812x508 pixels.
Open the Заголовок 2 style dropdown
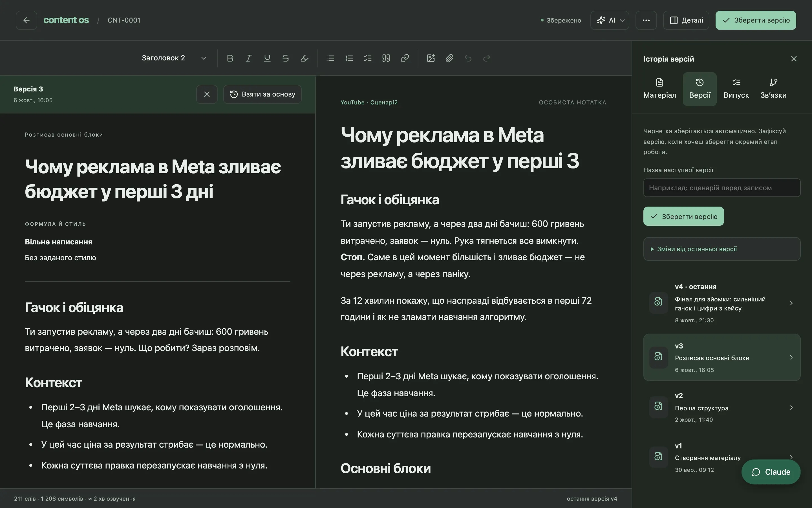(x=174, y=58)
